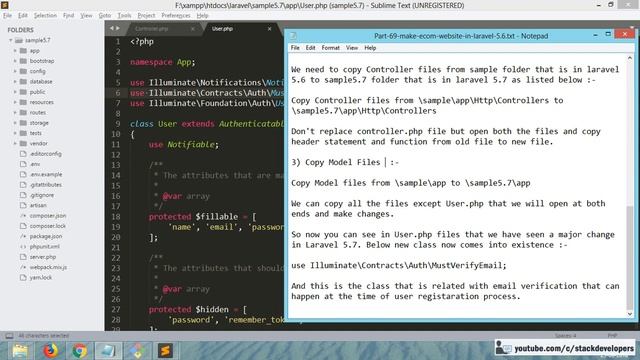640x360 pixels.
Task: Open Preferences menu in Sublime Text
Action: 176,16
